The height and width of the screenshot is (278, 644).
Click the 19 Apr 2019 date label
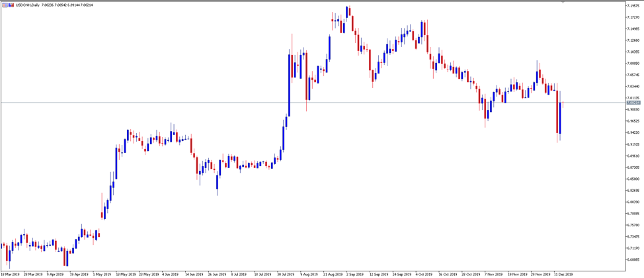point(79,274)
